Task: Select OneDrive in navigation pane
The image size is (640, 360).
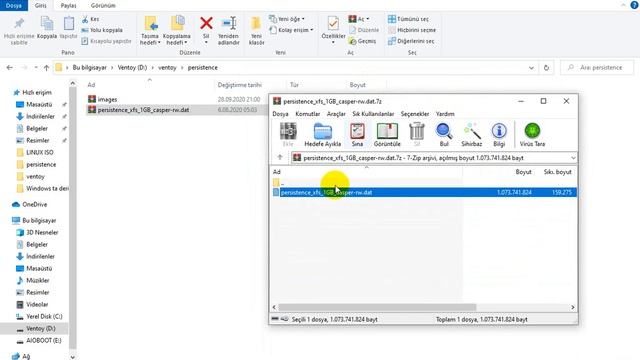Action: (34, 204)
